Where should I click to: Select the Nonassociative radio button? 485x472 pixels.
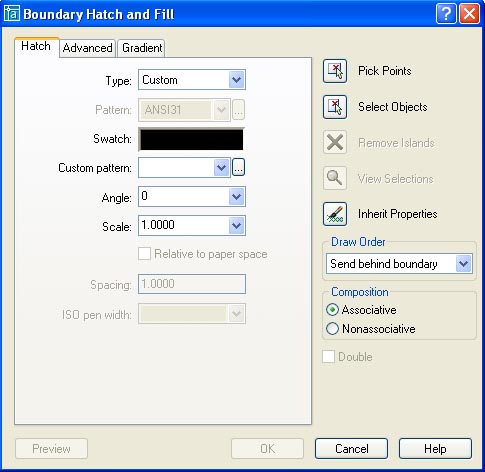pyautogui.click(x=332, y=329)
